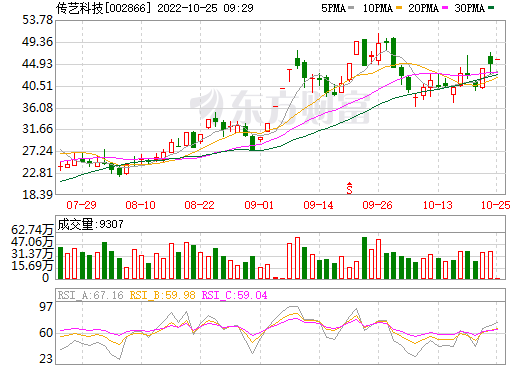Screen dimensions: 520x365
Task: Click the RSI_B:59.98 indicator label
Action: pos(162,295)
